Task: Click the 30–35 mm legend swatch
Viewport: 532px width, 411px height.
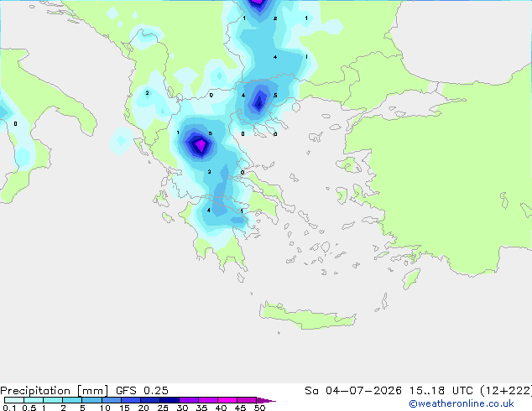Action: pyautogui.click(x=188, y=400)
